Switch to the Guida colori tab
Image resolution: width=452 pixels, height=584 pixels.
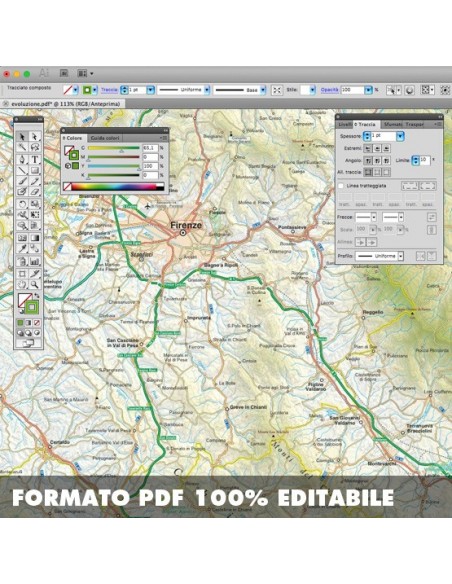click(105, 138)
